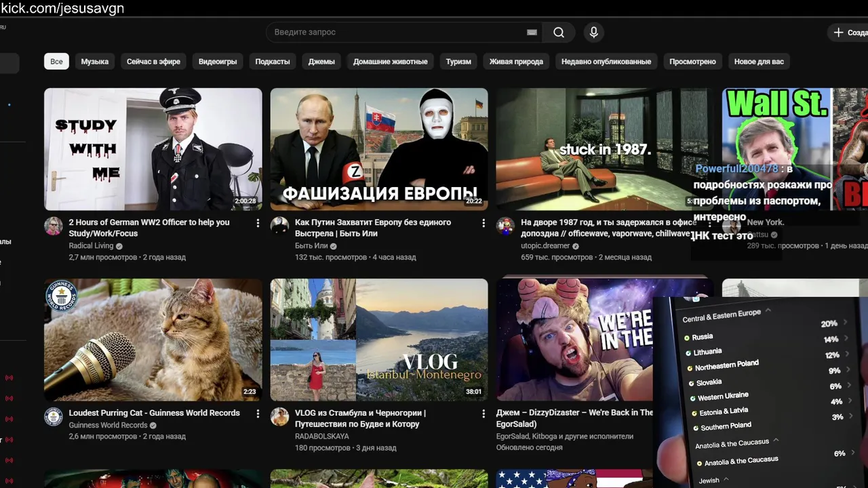Open the Study With Me video thumbnail
The width and height of the screenshot is (868, 488).
(x=153, y=149)
